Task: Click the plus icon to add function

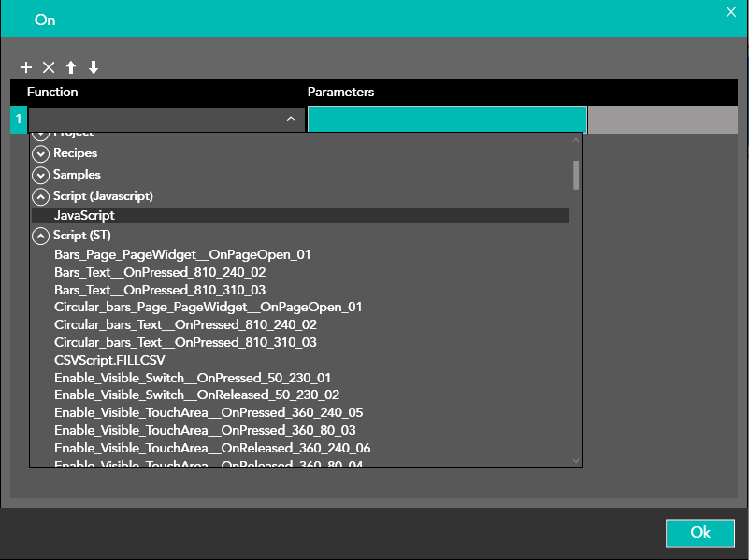Action: (x=26, y=67)
